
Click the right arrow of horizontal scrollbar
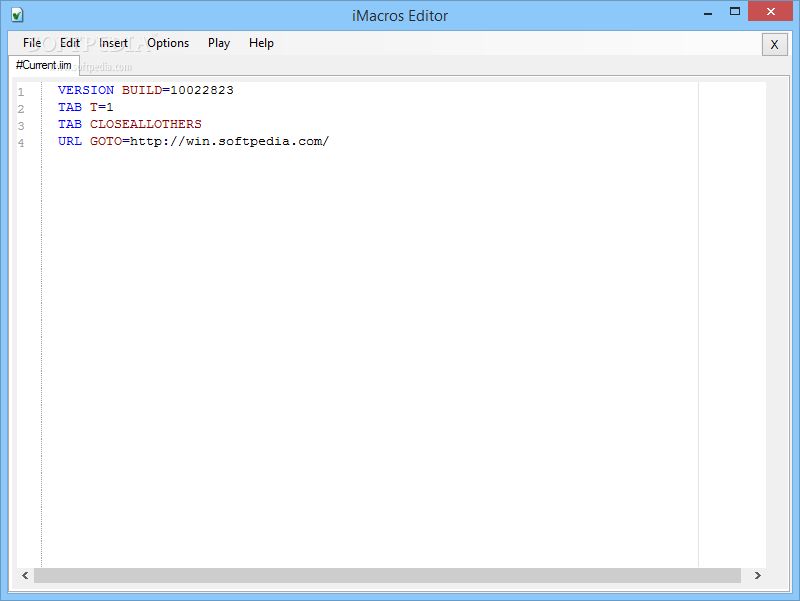pos(758,575)
